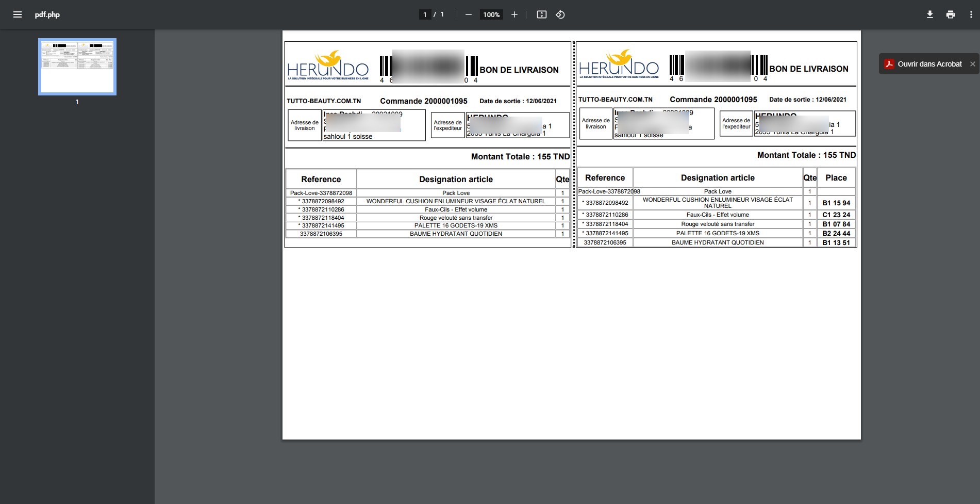The image size is (980, 504).
Task: Click right Montant Totale : 155 TND
Action: pyautogui.click(x=806, y=155)
